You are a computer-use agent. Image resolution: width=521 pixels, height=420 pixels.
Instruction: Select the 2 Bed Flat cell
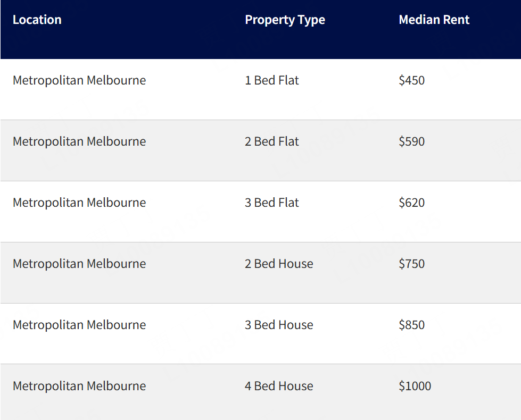pyautogui.click(x=272, y=142)
